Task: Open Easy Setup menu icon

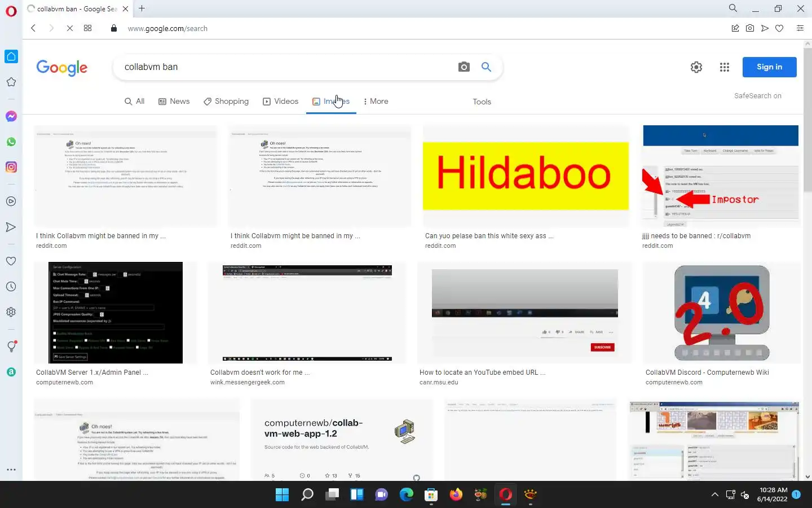Action: coord(800,28)
